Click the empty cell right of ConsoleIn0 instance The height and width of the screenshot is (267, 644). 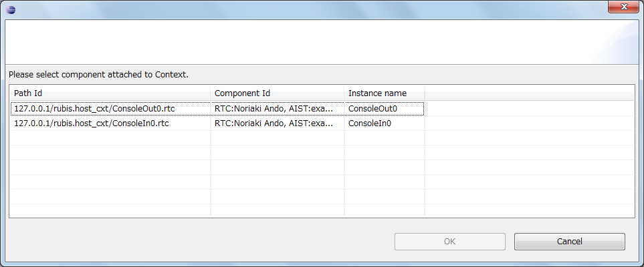click(x=530, y=123)
